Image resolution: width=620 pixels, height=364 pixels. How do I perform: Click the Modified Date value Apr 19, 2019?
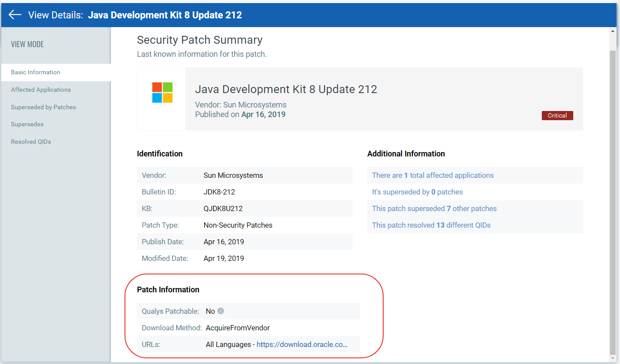(x=224, y=258)
